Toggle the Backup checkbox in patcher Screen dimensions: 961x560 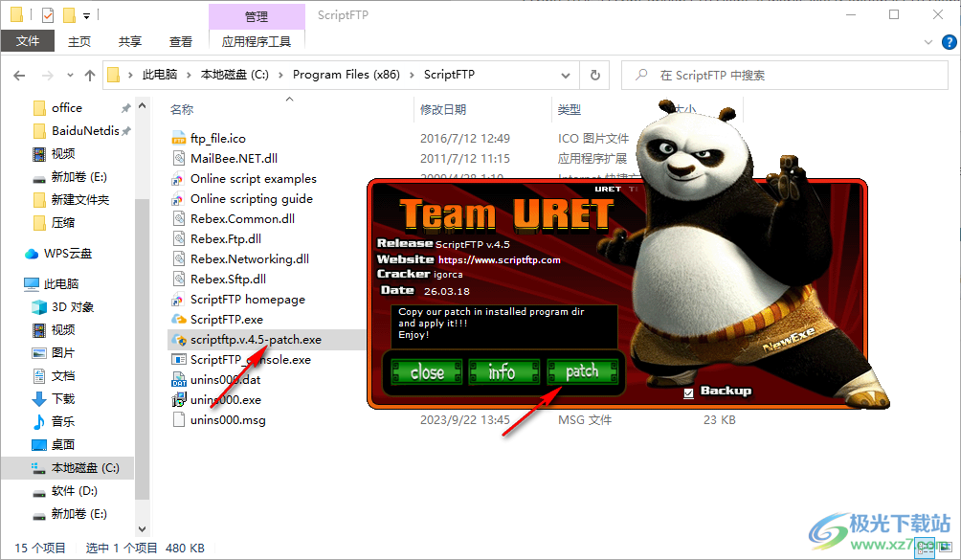(x=688, y=392)
